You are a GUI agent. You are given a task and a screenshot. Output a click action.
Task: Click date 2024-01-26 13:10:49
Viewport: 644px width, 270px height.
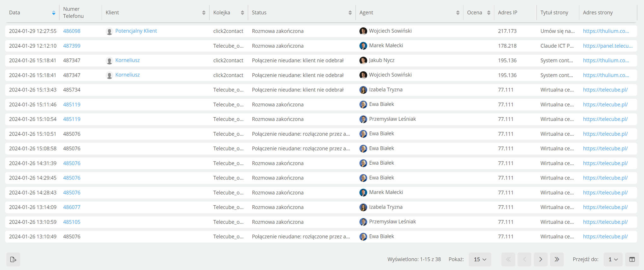click(32, 237)
